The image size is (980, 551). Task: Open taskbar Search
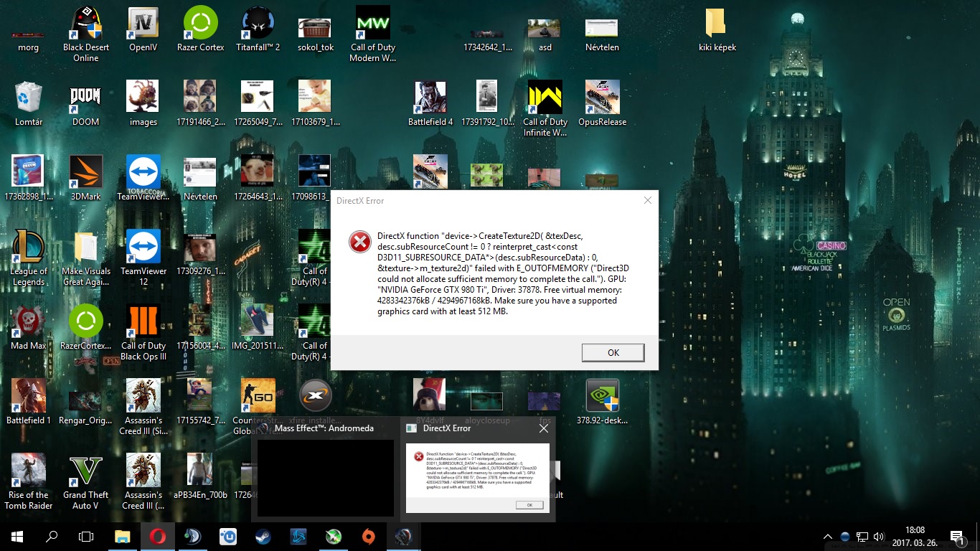point(52,536)
